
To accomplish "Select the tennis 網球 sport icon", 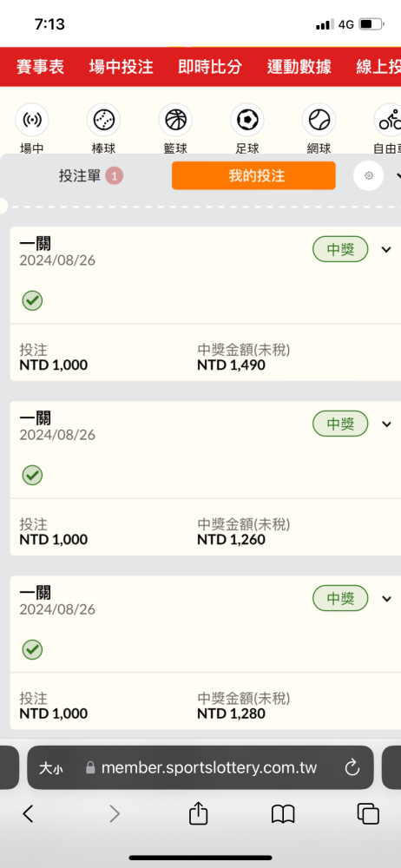I will [x=319, y=120].
